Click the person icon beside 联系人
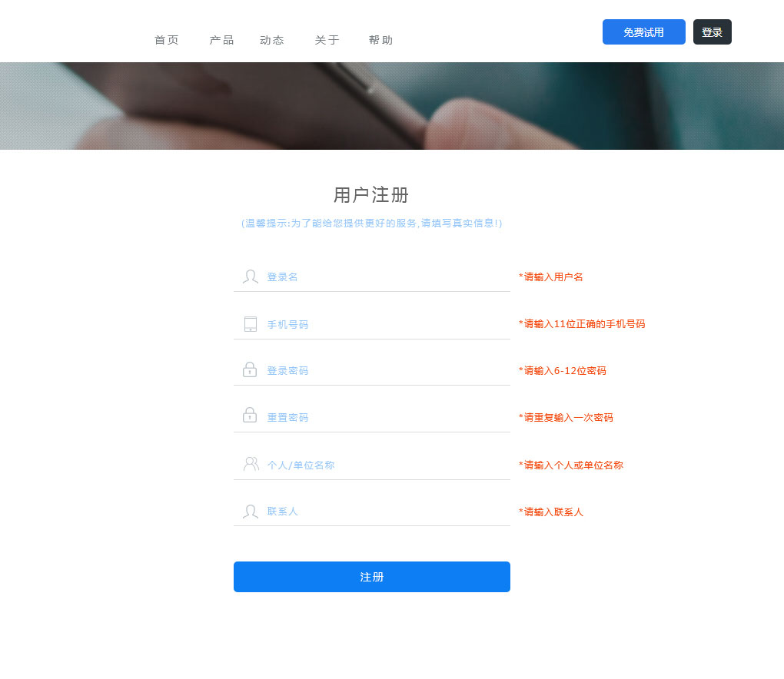784x679 pixels. pyautogui.click(x=251, y=511)
